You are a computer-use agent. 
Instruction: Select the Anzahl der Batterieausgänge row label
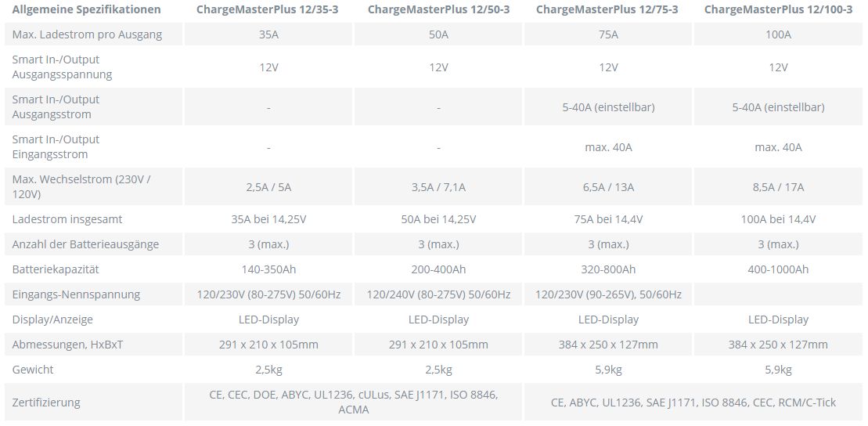[x=85, y=244]
